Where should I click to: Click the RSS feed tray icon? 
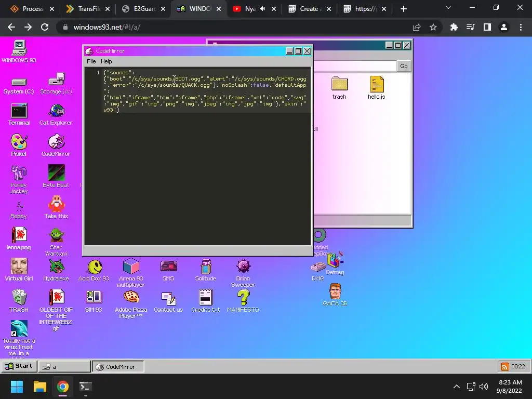[x=505, y=366]
